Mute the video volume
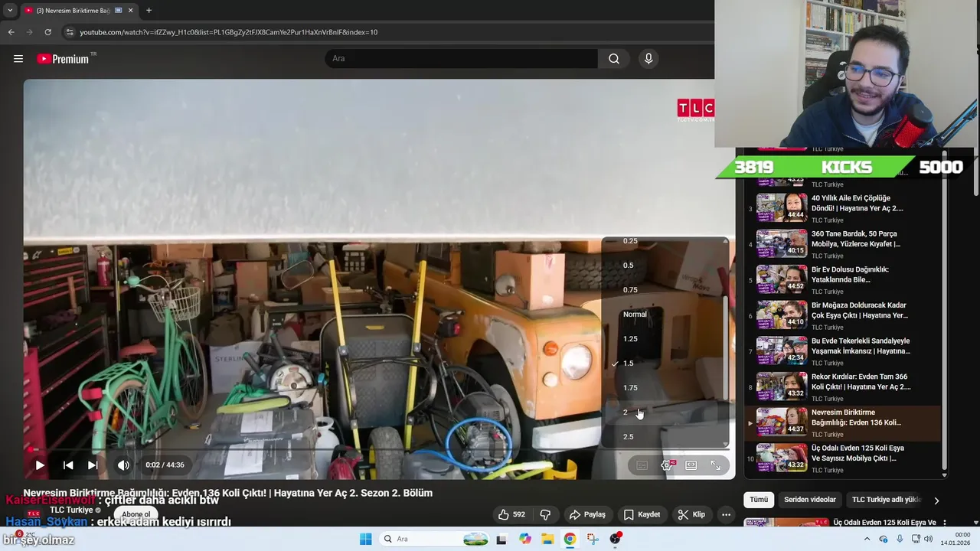 (x=123, y=465)
